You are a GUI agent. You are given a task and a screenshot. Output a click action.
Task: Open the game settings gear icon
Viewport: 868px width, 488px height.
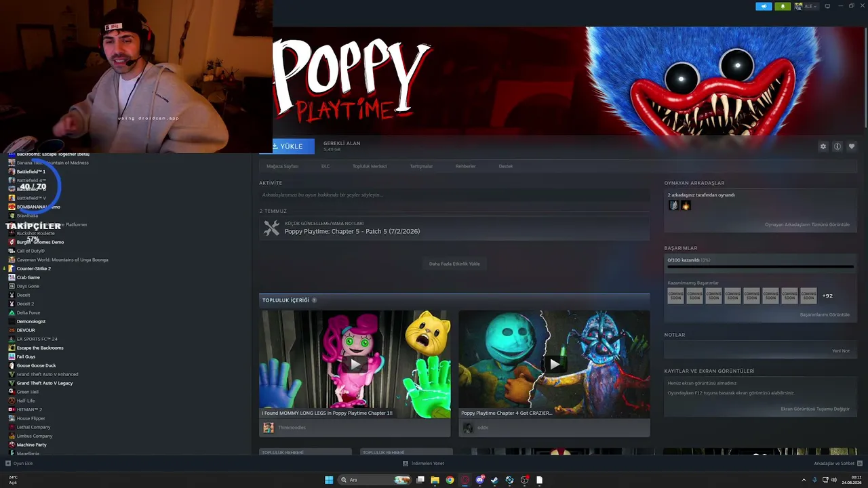pyautogui.click(x=823, y=146)
